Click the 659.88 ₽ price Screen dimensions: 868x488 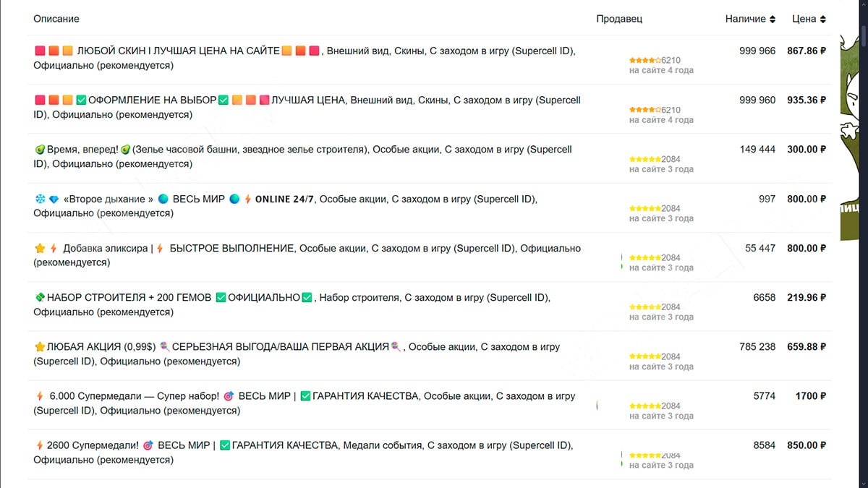(x=807, y=346)
